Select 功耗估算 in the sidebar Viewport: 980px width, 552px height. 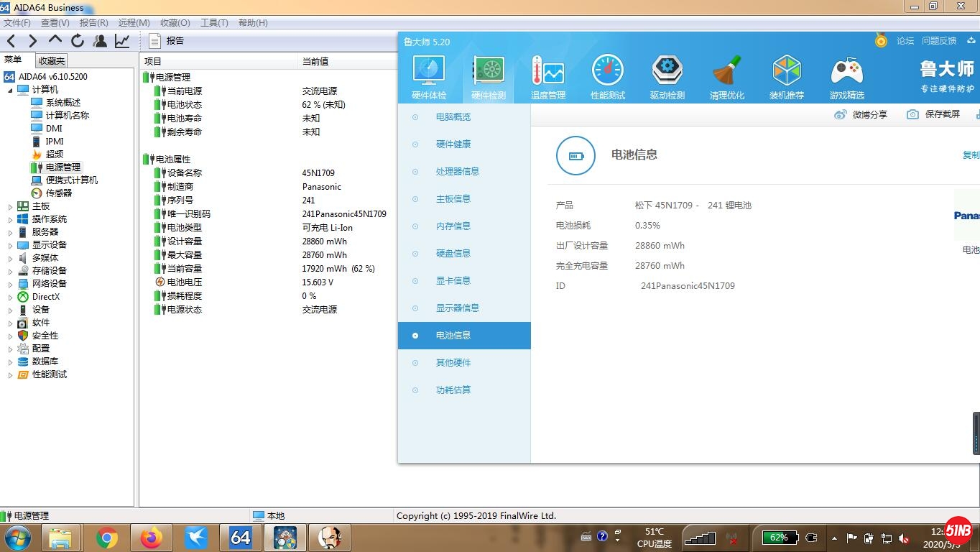tap(453, 390)
